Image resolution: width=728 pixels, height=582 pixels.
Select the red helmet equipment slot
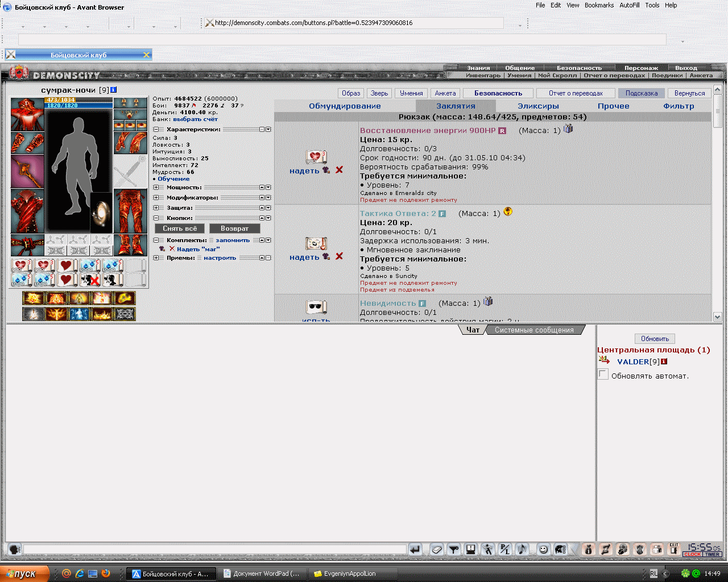click(27, 114)
